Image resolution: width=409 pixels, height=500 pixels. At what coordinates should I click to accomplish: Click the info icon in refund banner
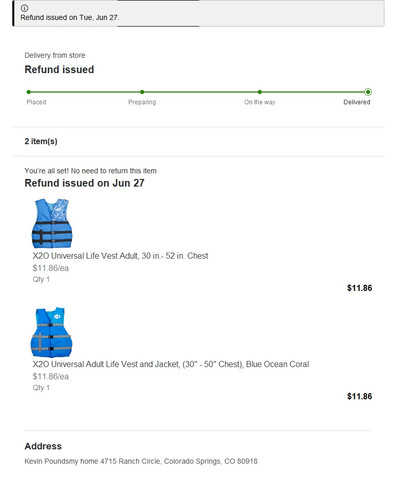(24, 8)
